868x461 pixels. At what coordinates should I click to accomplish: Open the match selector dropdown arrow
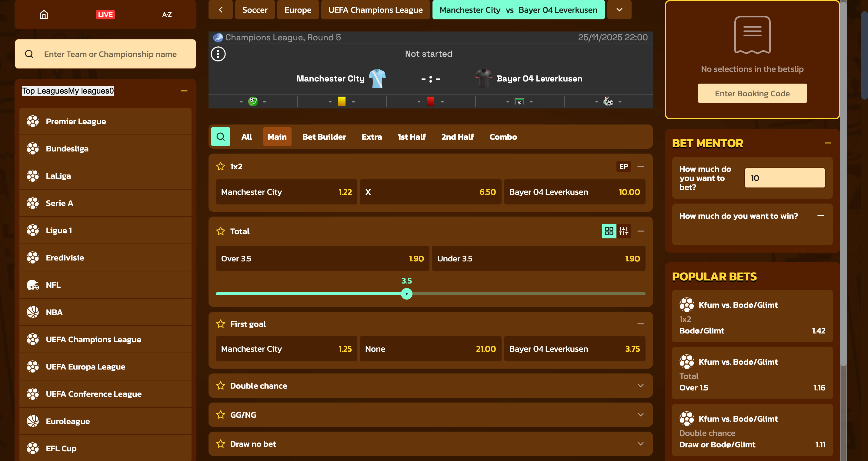click(x=619, y=10)
